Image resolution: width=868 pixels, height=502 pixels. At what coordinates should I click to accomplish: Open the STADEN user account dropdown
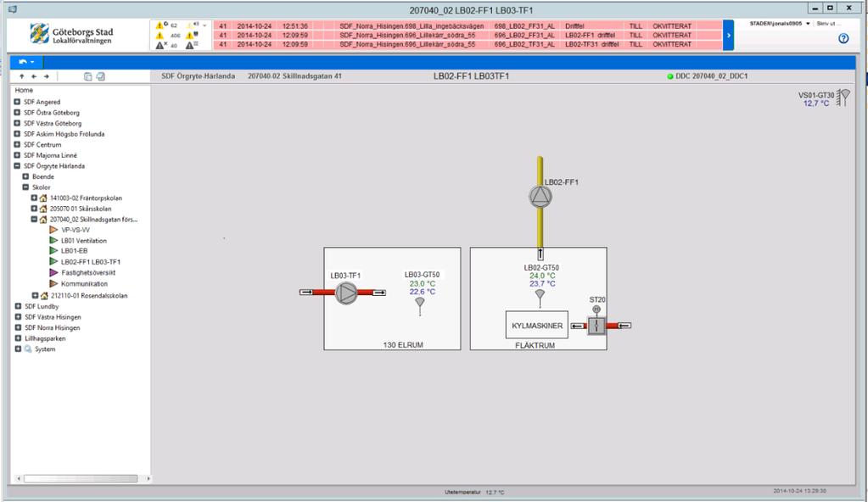tap(780, 24)
